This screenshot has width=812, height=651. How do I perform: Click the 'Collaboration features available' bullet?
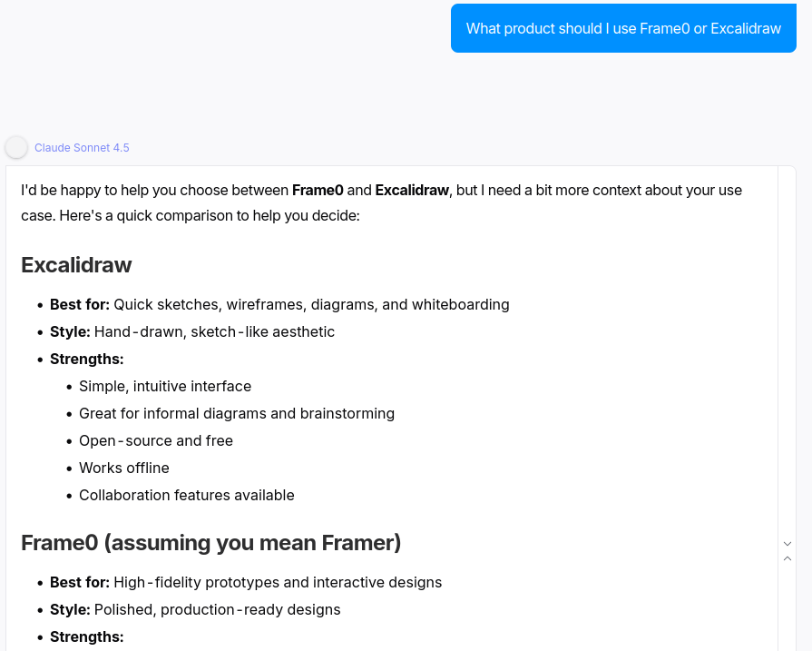[x=187, y=496]
